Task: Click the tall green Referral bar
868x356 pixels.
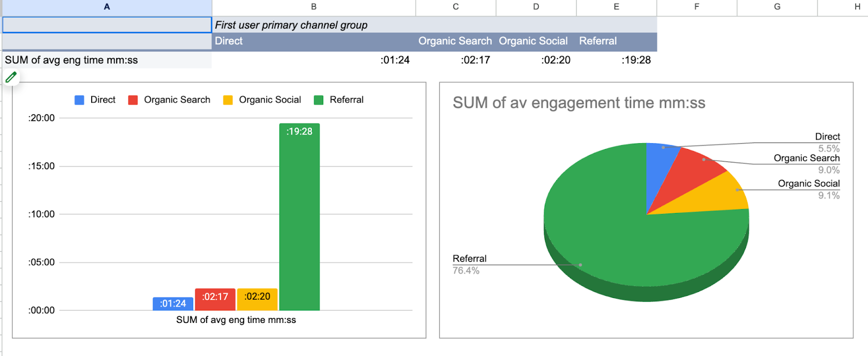Action: coord(299,217)
